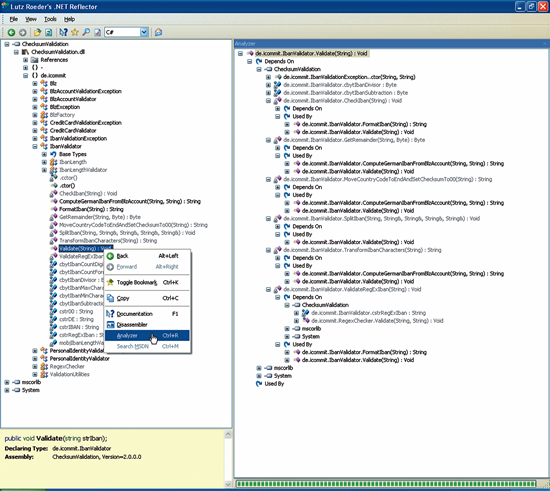The width and height of the screenshot is (550, 491).
Task: Choose Disassembler from the context menu
Action: coord(147,325)
